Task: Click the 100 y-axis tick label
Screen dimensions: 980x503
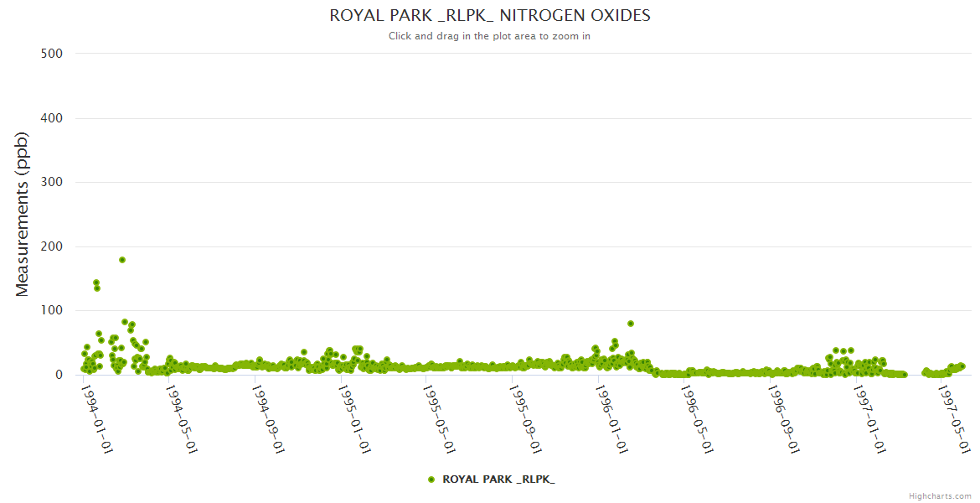Action: click(x=51, y=311)
